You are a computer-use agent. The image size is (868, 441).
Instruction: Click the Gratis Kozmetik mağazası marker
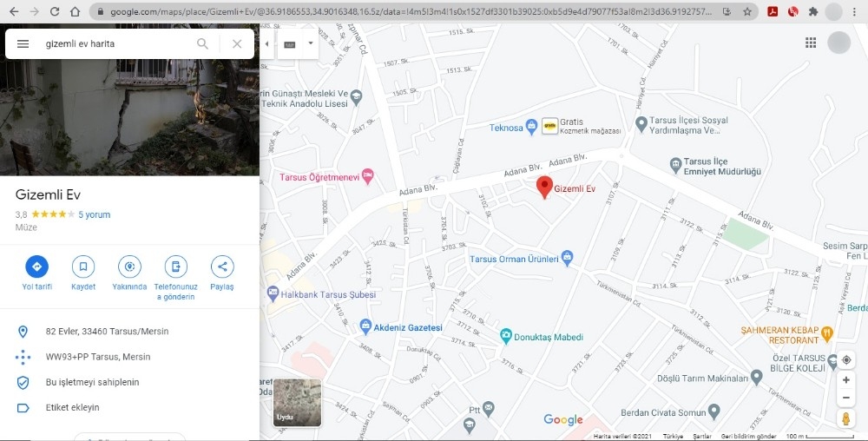tap(549, 126)
